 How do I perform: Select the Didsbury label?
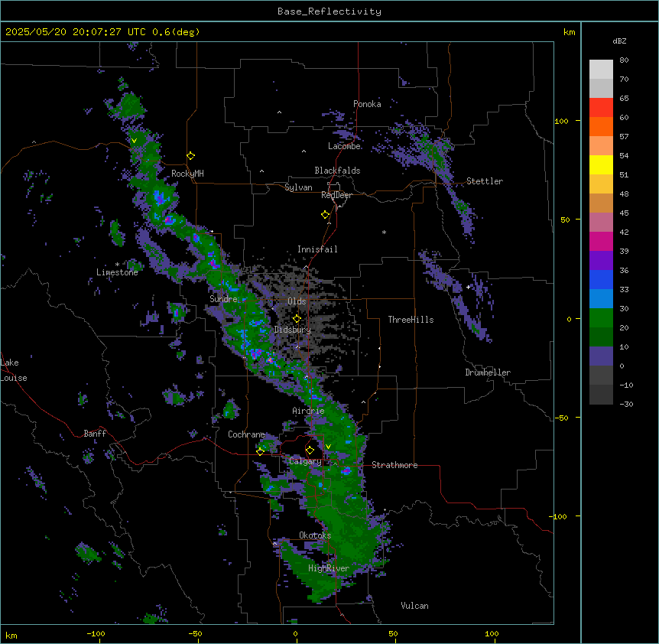(293, 330)
